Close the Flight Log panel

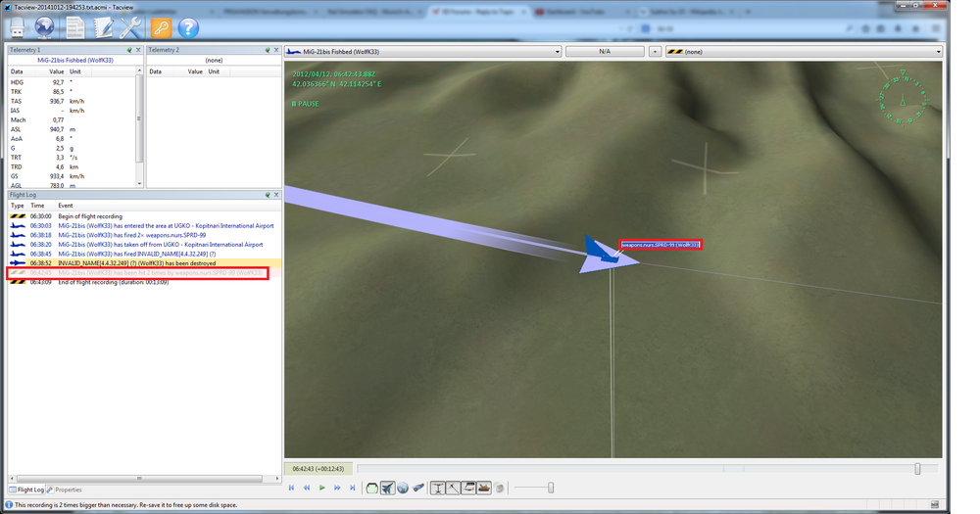(x=275, y=195)
